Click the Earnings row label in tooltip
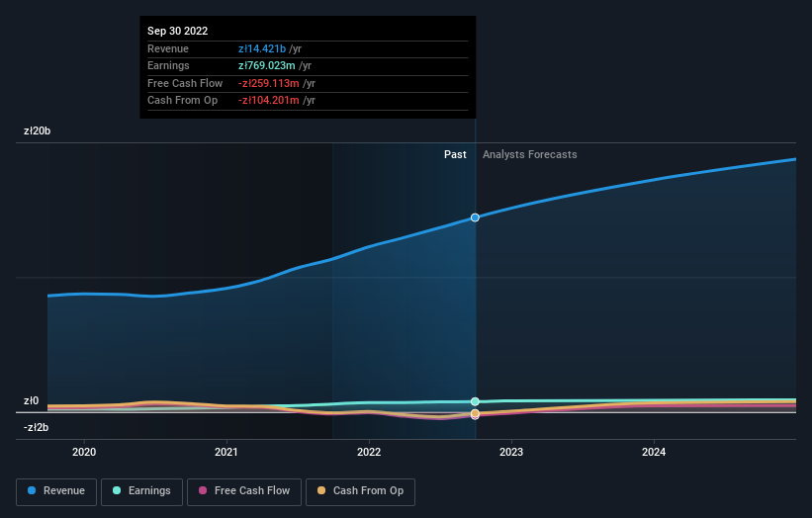This screenshot has width=812, height=518. point(168,65)
